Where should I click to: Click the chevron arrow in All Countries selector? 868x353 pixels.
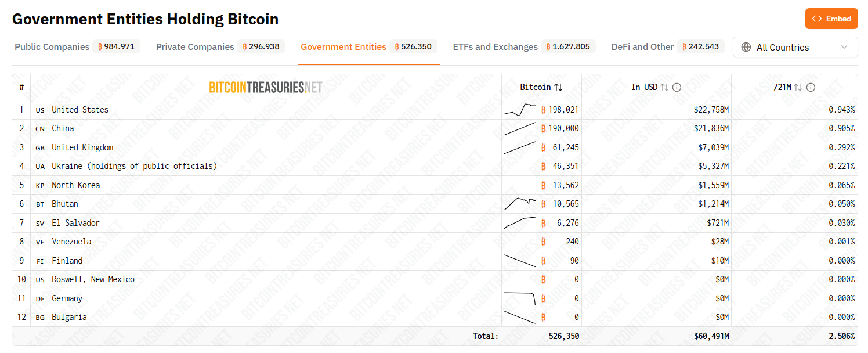pos(844,47)
